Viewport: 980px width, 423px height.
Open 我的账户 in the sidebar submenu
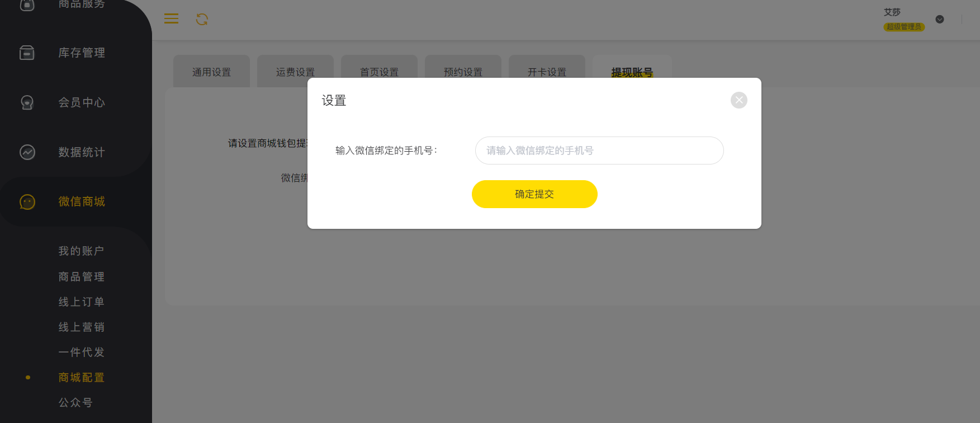tap(82, 251)
